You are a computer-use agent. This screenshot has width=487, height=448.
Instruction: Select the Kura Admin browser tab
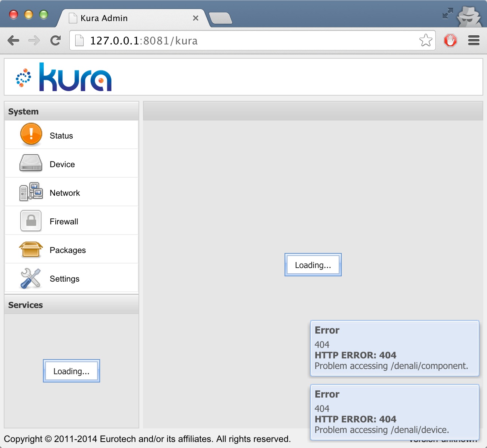(x=132, y=18)
